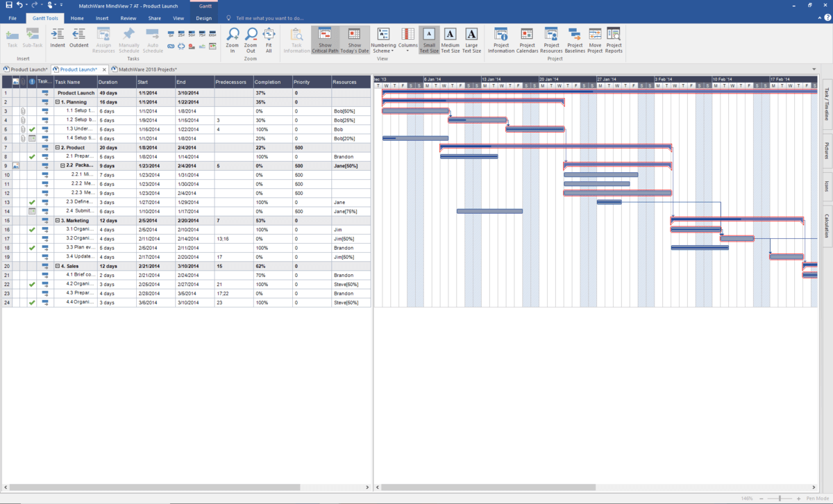Select Large Text Size
Image resolution: width=833 pixels, height=504 pixels.
pos(471,40)
